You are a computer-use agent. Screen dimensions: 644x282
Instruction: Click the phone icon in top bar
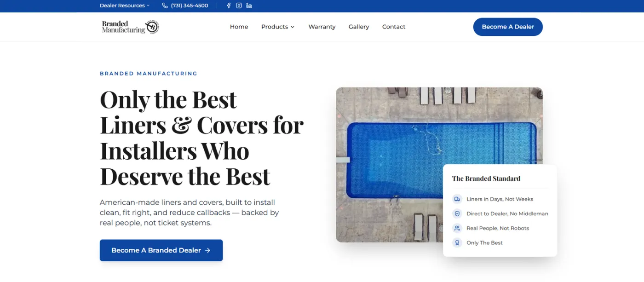pyautogui.click(x=165, y=6)
